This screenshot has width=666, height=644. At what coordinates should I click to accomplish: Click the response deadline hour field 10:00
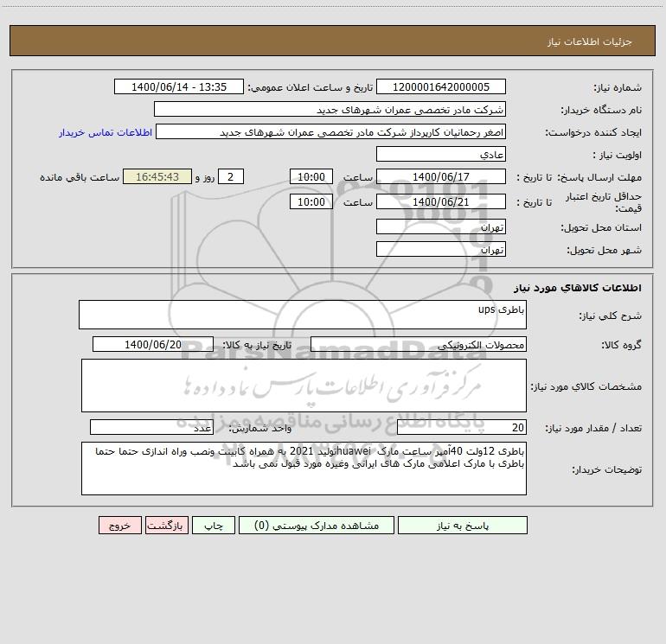311,176
